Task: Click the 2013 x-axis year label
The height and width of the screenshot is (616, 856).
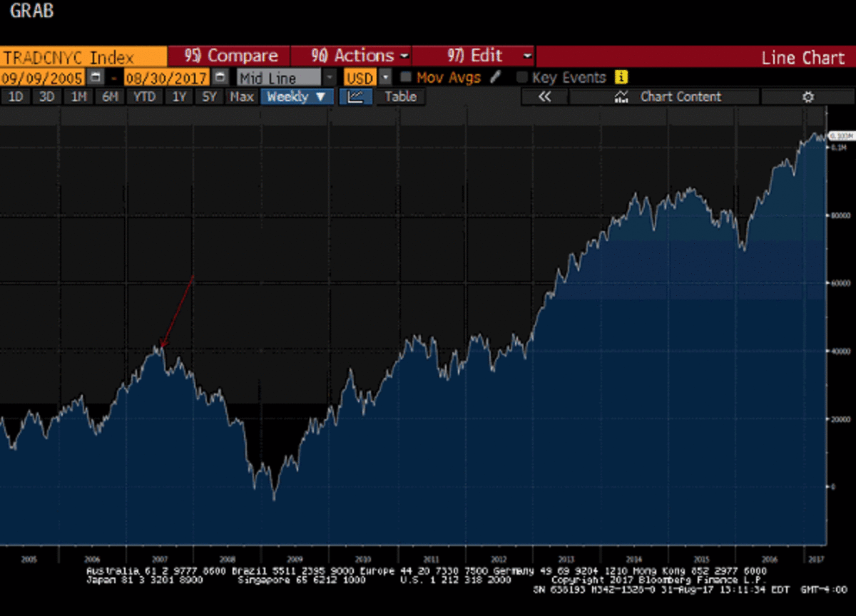Action: [566, 560]
